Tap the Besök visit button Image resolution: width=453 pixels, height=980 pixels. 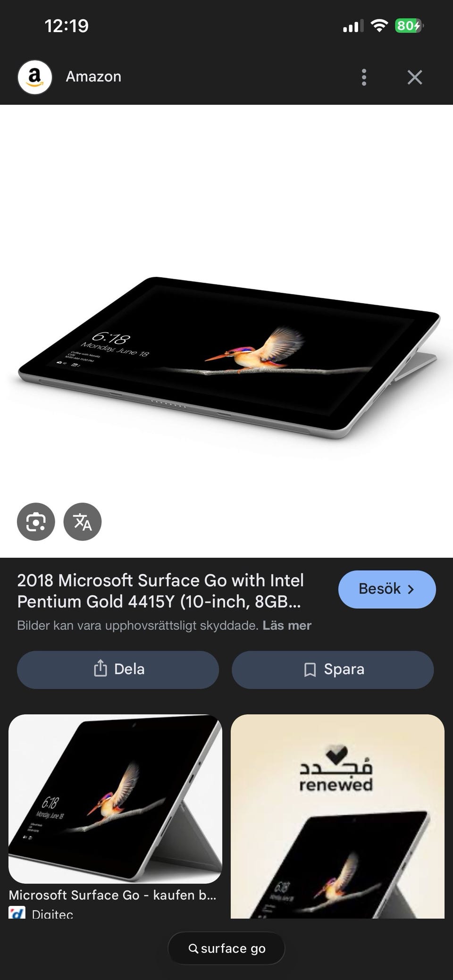(387, 589)
